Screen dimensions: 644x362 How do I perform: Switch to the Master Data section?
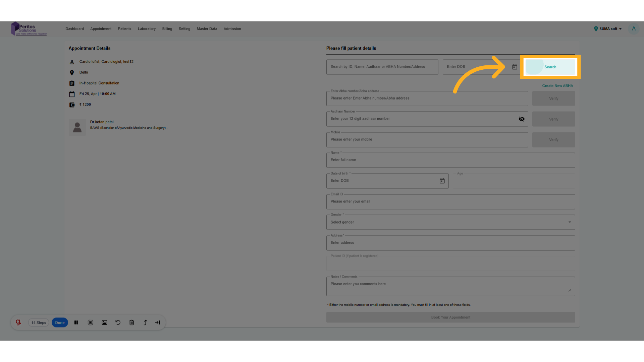pyautogui.click(x=207, y=29)
